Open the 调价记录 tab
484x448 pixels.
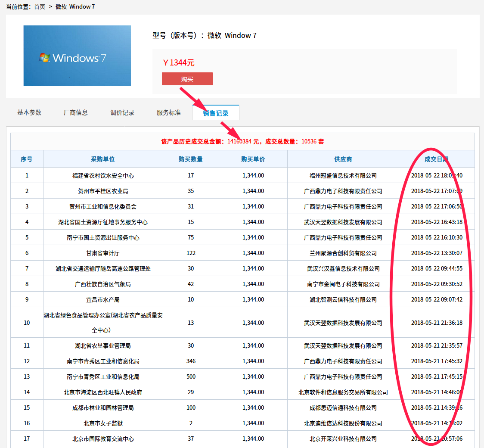[x=122, y=113]
